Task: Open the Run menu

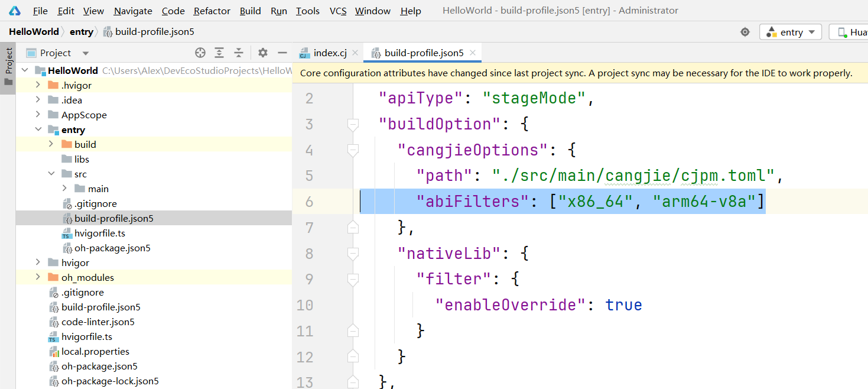Action: coord(279,11)
